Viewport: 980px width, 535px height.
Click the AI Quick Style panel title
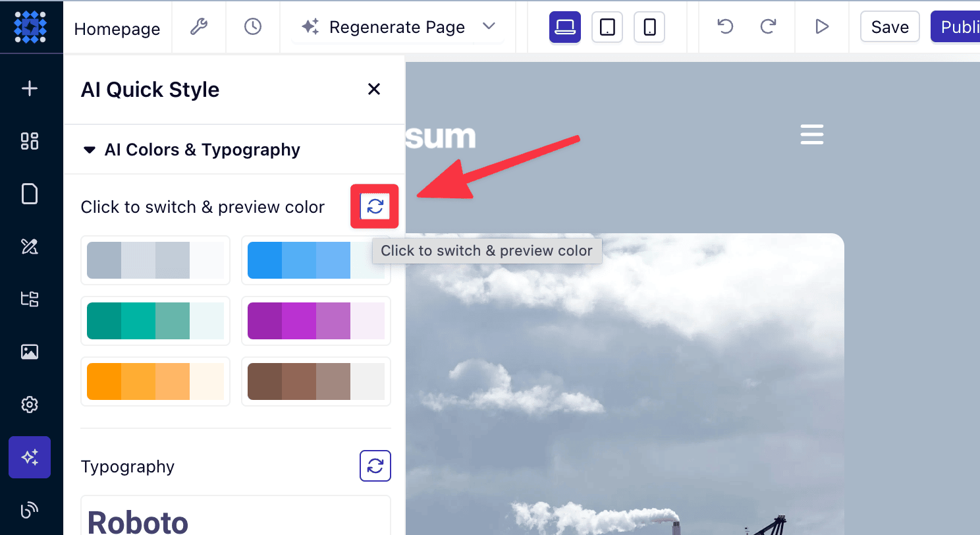(x=150, y=90)
